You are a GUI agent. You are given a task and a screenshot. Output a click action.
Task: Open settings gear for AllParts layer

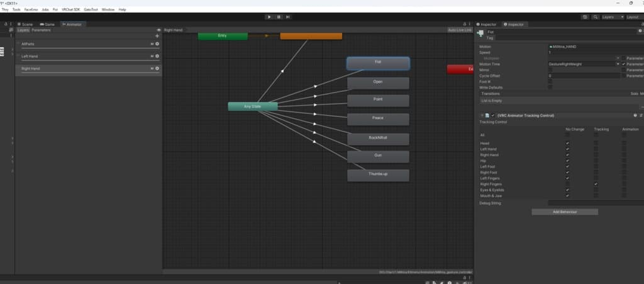tap(157, 44)
